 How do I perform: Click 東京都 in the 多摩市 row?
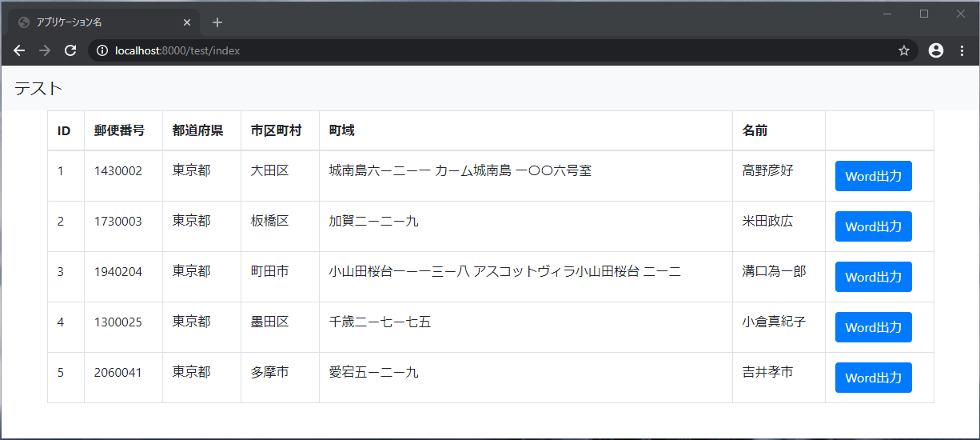[x=191, y=372]
